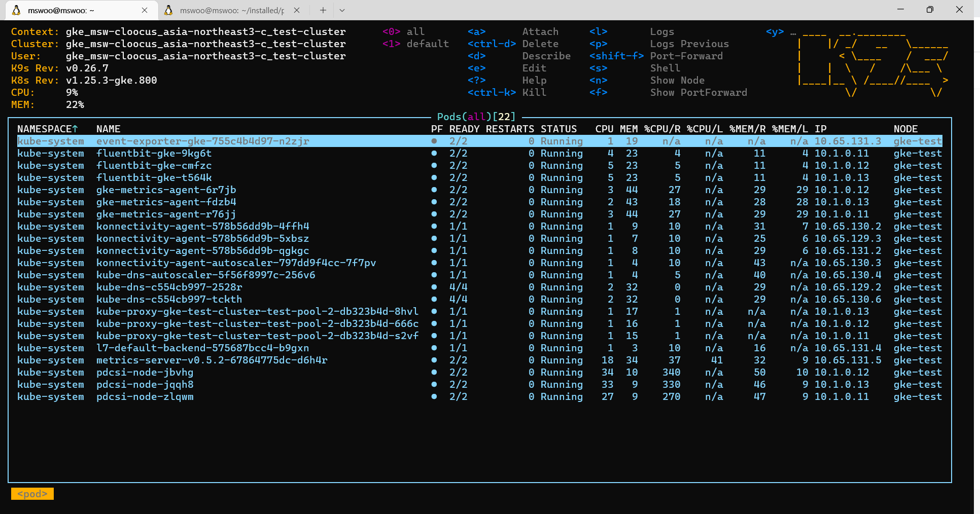The height and width of the screenshot is (514, 980).
Task: Click the Linux penguin icon on first tab
Action: tap(17, 10)
